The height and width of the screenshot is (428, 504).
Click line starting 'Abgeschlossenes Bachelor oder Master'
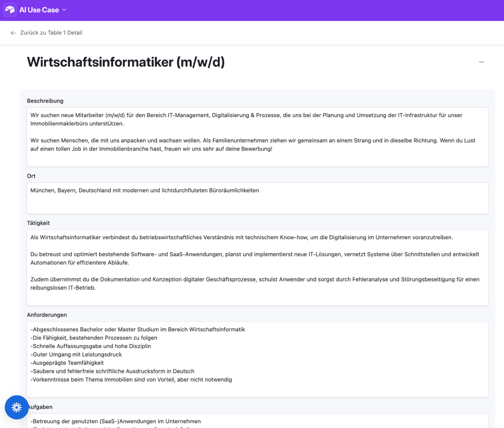[138, 330]
